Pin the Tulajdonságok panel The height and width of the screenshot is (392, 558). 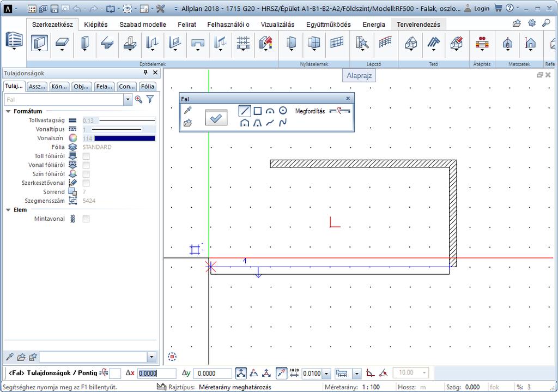pyautogui.click(x=145, y=73)
